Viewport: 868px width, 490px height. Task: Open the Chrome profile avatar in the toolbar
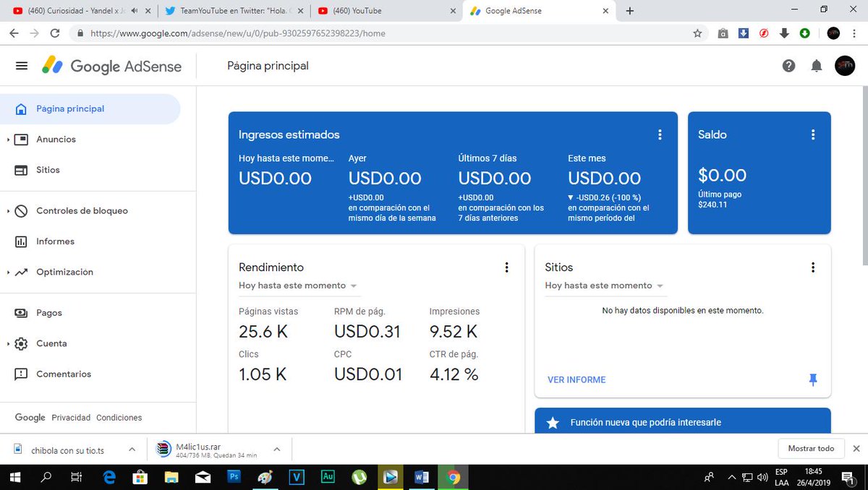tap(833, 33)
